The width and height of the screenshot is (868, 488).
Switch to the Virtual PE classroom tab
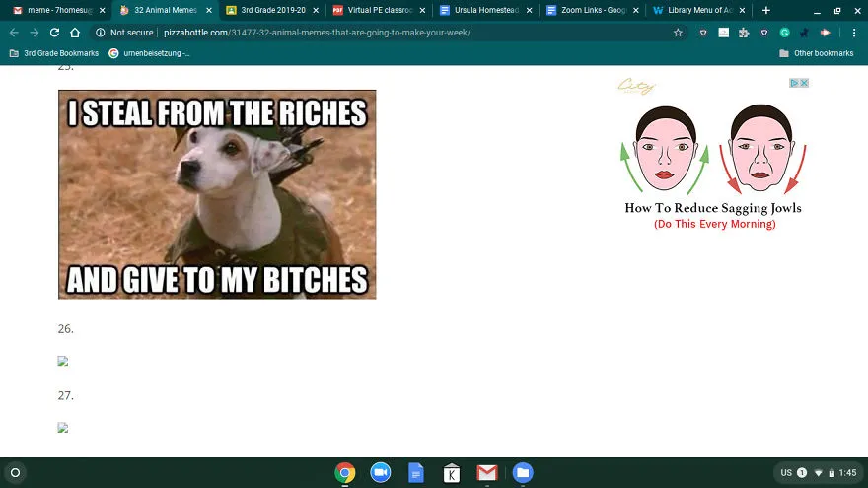[380, 10]
